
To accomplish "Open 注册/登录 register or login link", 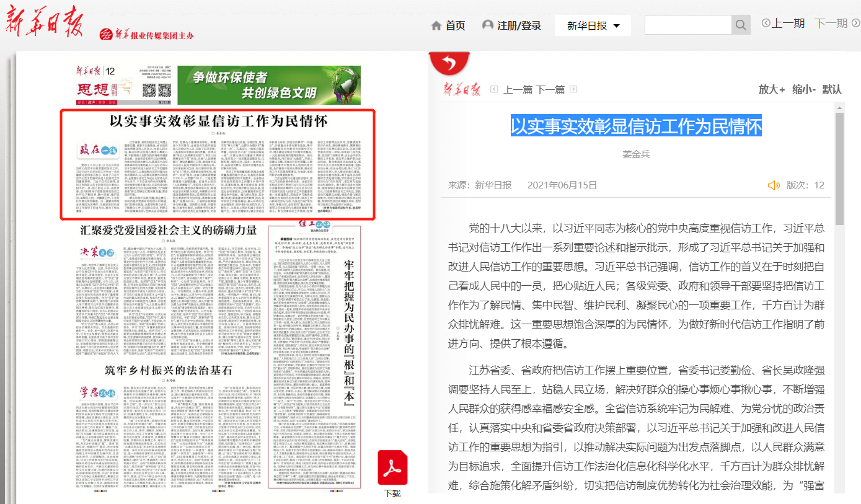I will [x=519, y=25].
